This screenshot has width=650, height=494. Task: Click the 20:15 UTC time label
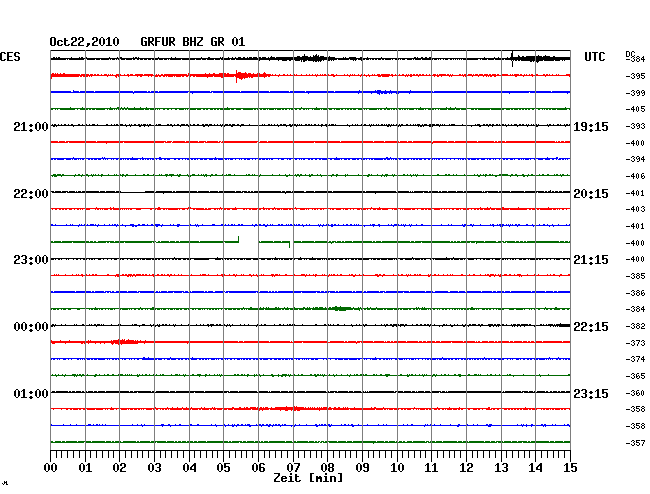[x=591, y=194]
